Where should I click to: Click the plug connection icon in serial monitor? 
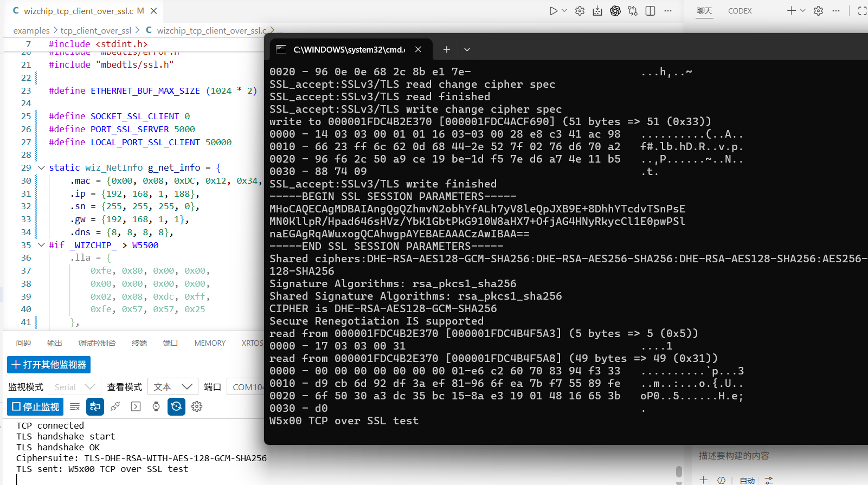click(115, 406)
